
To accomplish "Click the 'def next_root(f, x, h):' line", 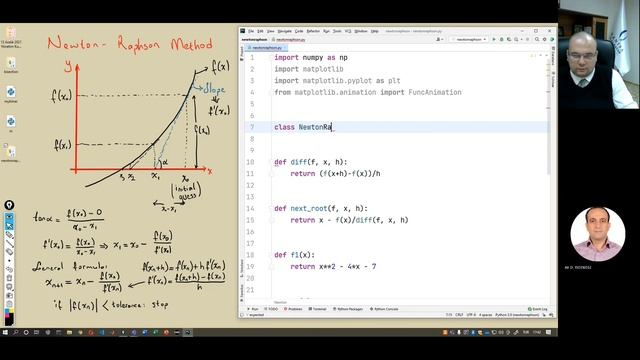I will (x=321, y=209).
